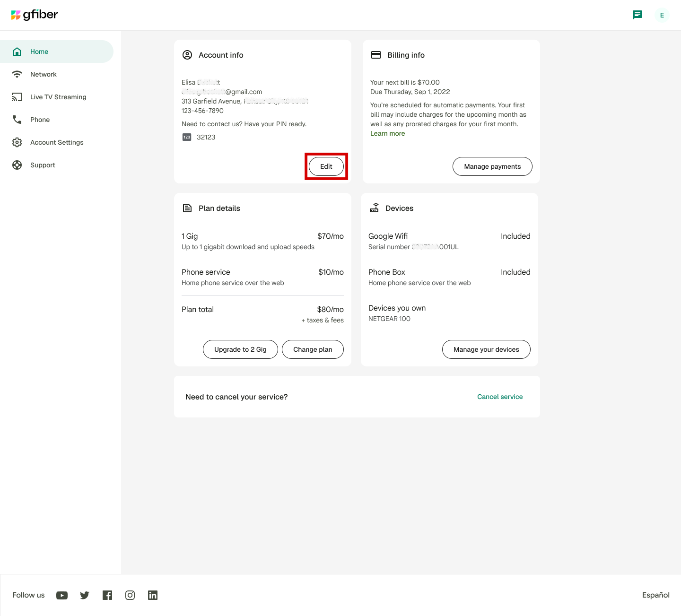This screenshot has width=681, height=616.
Task: Click 'Your next bill is $70.00' text
Action: [x=405, y=82]
